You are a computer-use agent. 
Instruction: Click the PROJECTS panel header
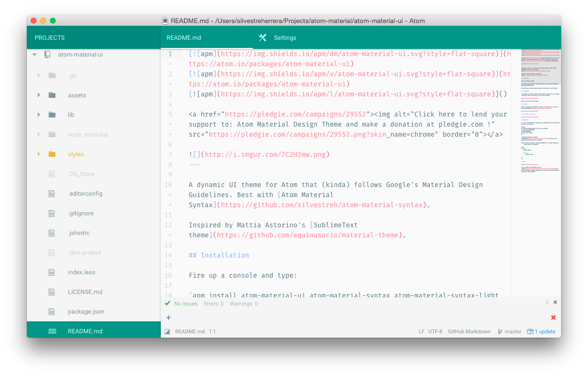94,37
